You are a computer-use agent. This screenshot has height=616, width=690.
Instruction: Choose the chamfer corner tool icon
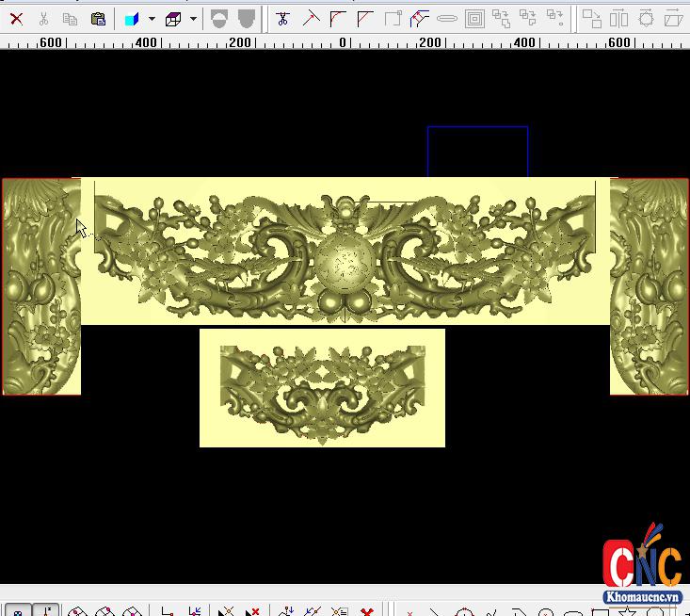[365, 18]
